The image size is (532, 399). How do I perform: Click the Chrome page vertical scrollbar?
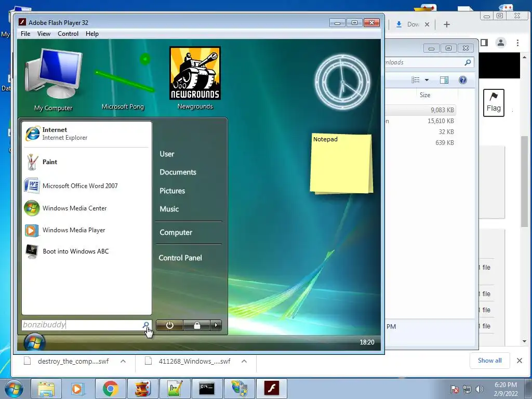525,181
